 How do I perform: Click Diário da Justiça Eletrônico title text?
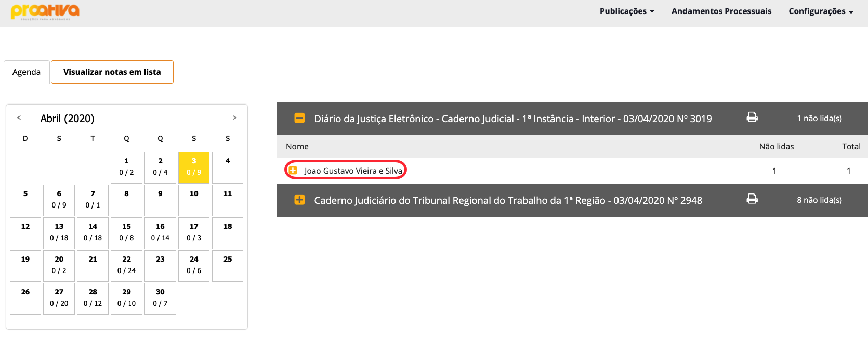[x=513, y=119]
